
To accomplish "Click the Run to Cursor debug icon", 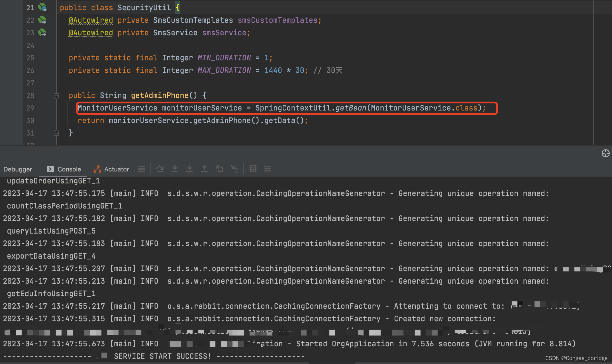I will pos(234,169).
